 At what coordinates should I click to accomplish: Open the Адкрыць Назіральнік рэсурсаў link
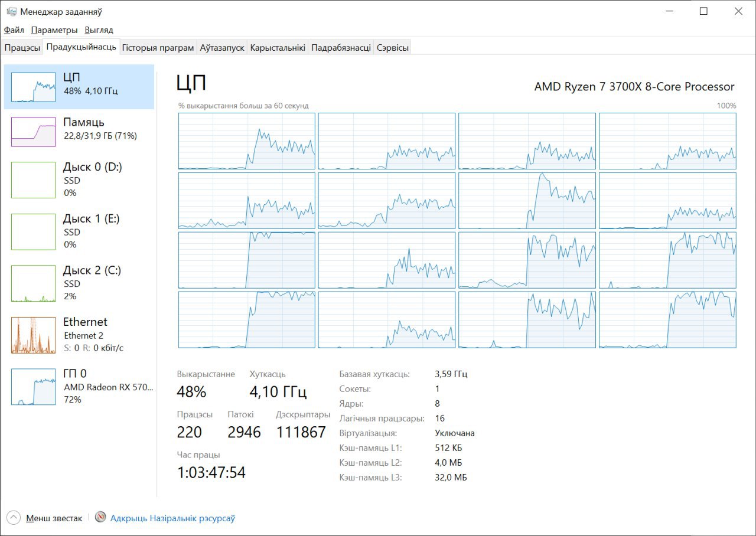pos(172,518)
